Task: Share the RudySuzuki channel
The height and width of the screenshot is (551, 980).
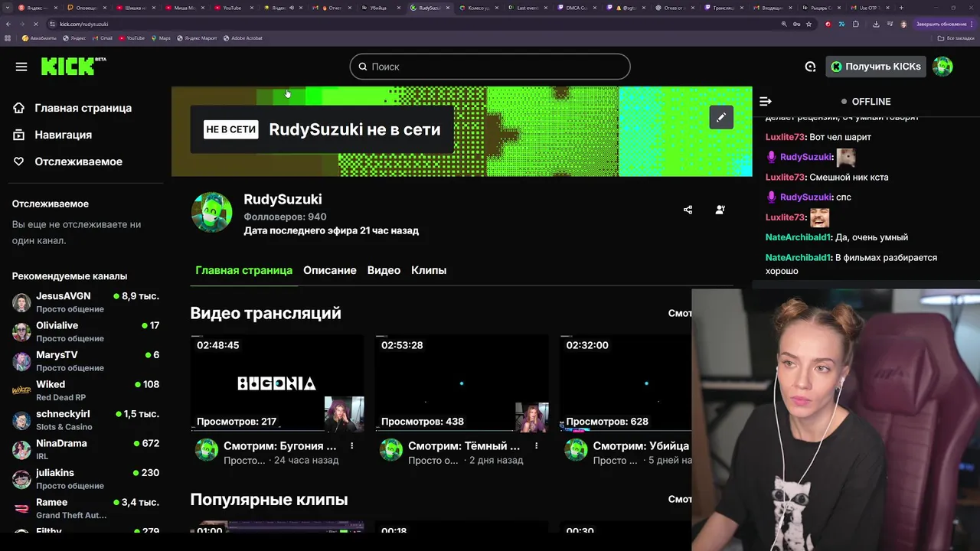Action: [x=688, y=210]
